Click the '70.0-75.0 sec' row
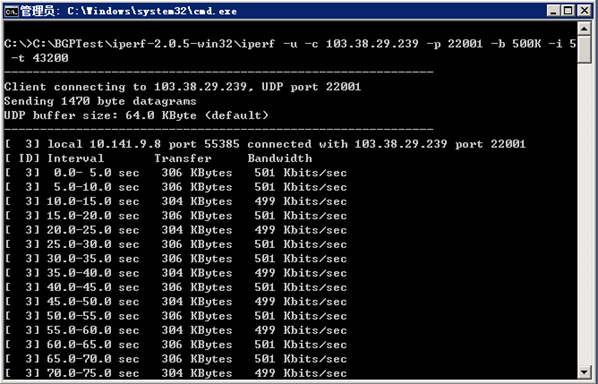The image size is (598, 384). click(x=176, y=373)
